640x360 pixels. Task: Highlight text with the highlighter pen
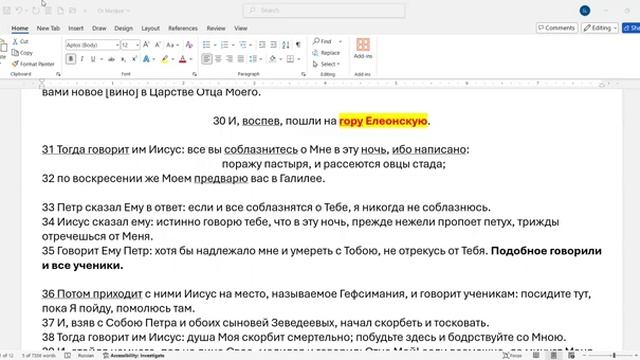point(164,59)
